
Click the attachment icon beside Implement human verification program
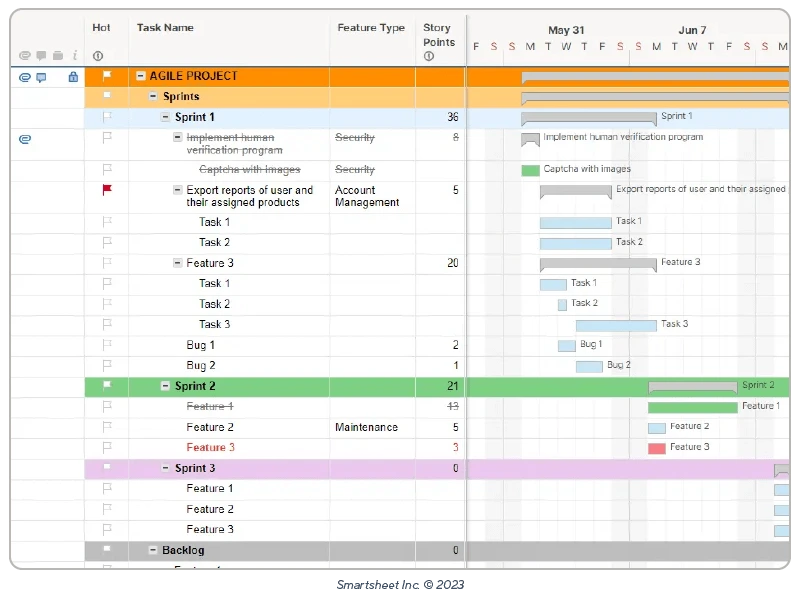pyautogui.click(x=25, y=138)
